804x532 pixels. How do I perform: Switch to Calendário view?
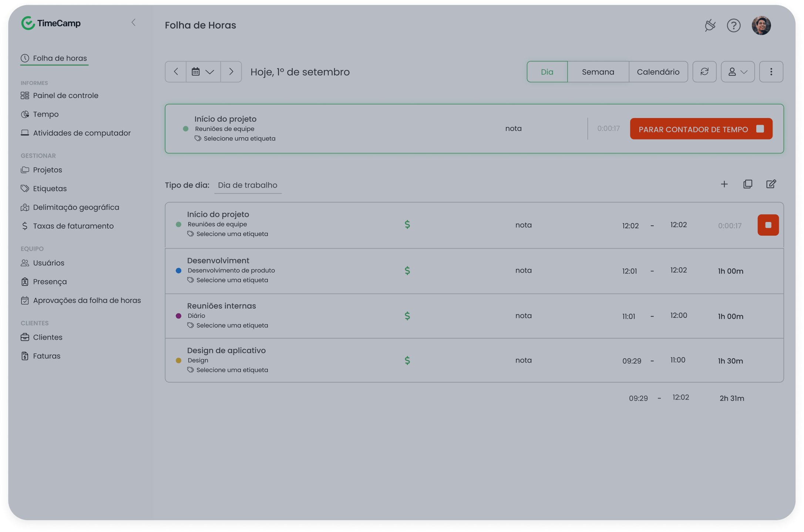[x=658, y=72]
